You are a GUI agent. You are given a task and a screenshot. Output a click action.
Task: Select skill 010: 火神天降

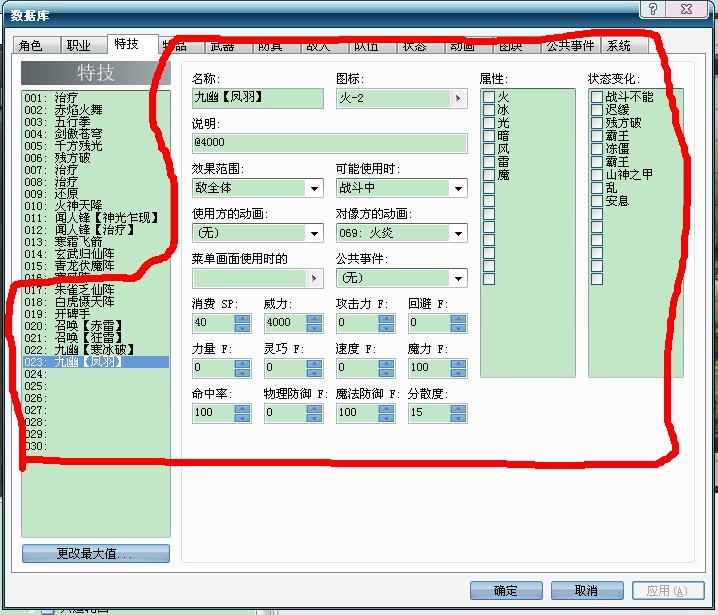coord(96,206)
